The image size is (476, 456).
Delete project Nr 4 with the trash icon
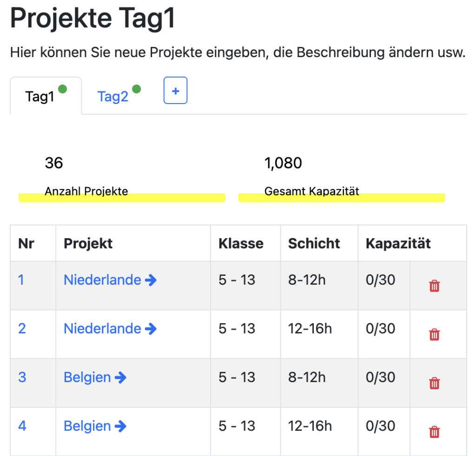click(434, 432)
